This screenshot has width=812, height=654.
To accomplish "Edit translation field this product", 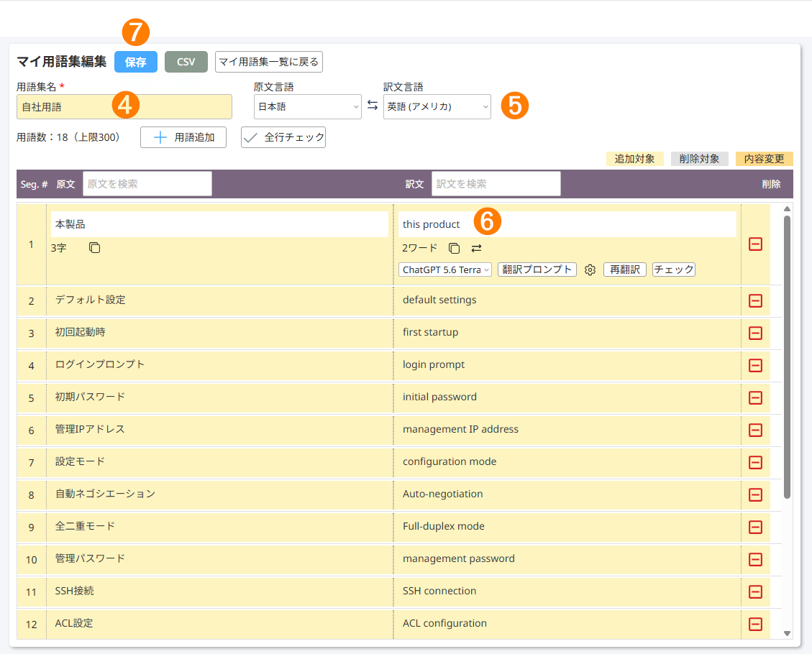I will tap(567, 224).
